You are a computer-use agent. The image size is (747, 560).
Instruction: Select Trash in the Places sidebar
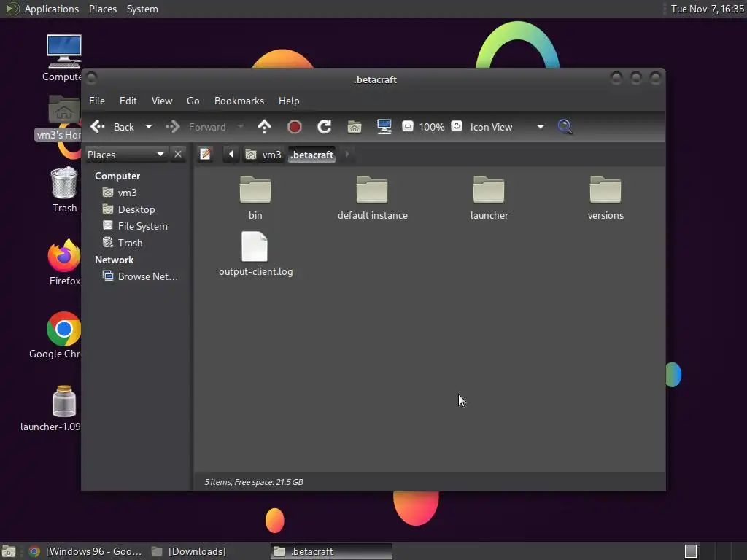point(123,243)
